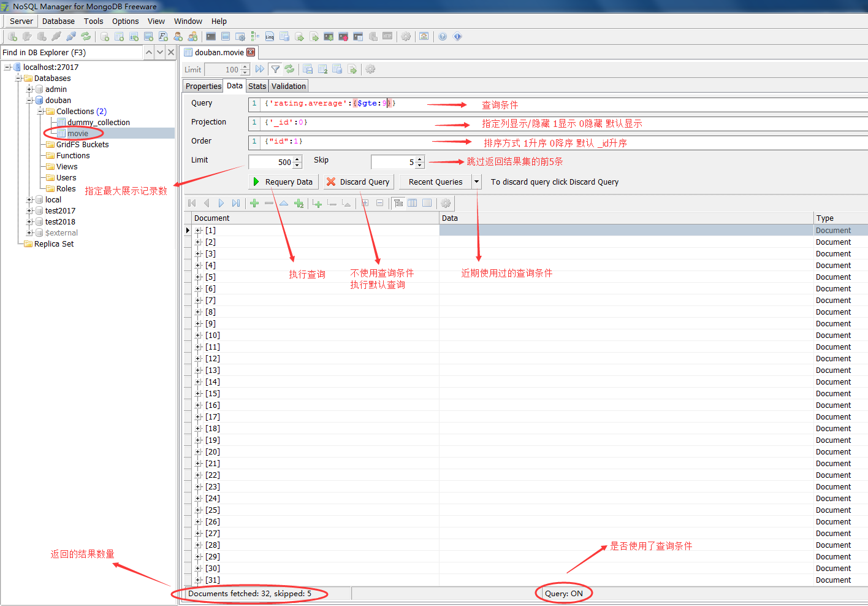Open the Recent Queries dropdown arrow

coord(476,182)
